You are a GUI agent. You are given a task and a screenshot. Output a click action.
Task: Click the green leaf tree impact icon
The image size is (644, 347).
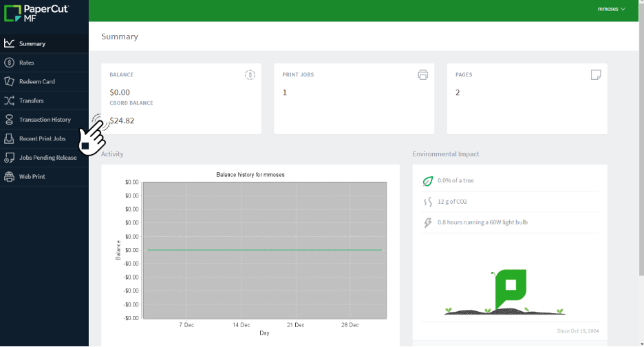pyautogui.click(x=427, y=180)
